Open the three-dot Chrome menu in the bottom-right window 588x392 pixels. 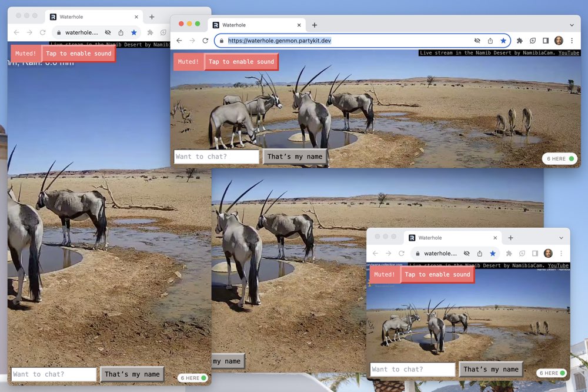click(562, 254)
